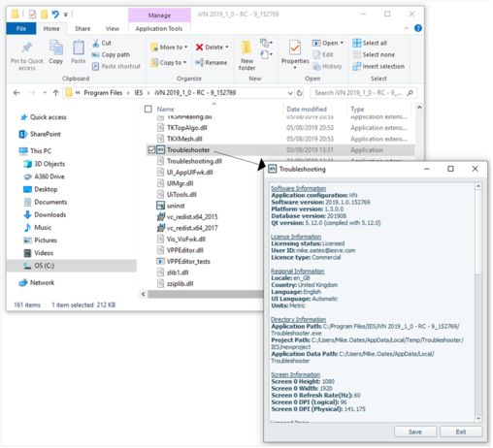Viewport: 493px width, 448px height.
Task: Click the Undo icon in title bar
Action: click(55, 15)
